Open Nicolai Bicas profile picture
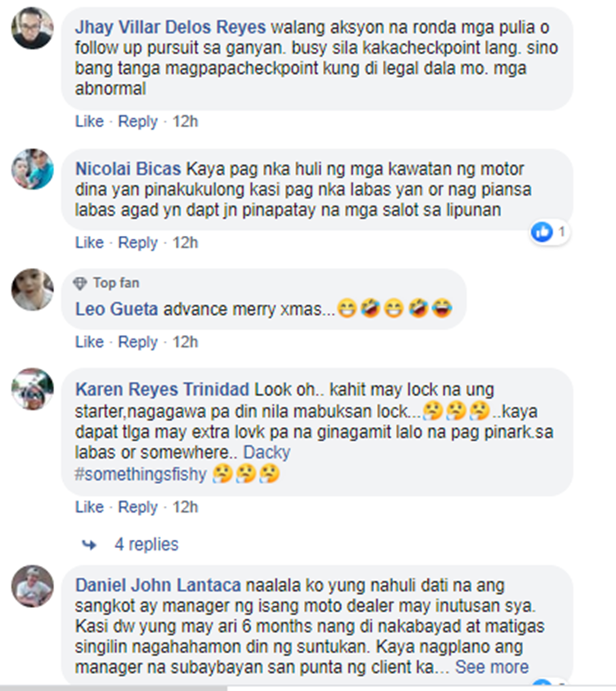 (32, 169)
